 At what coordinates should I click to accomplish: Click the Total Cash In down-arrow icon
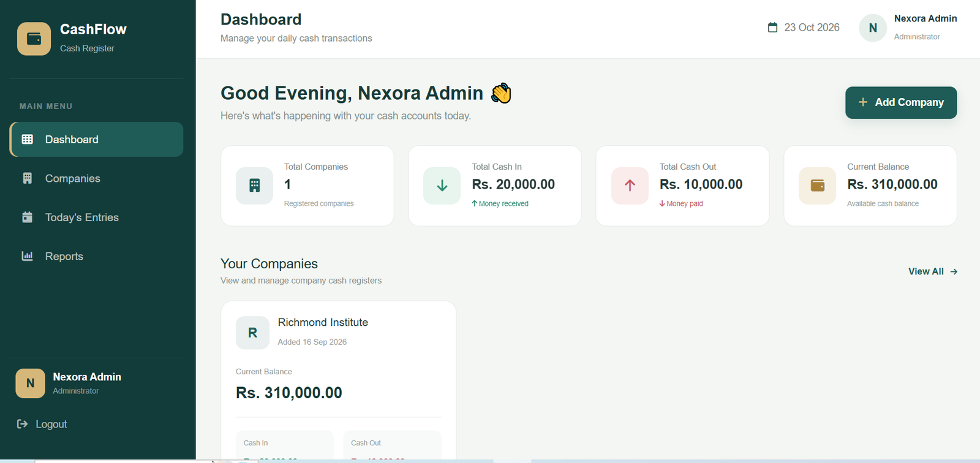coord(442,186)
